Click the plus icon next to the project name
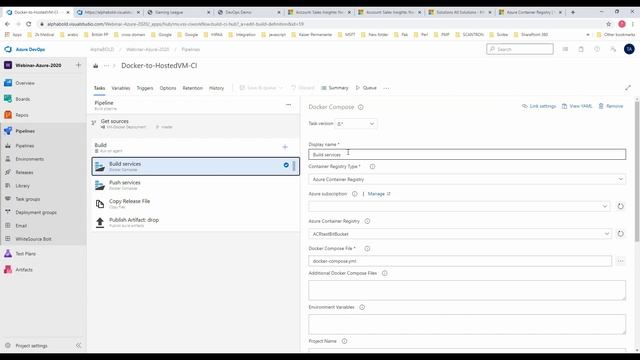This screenshot has width=640, height=360. pos(78,65)
